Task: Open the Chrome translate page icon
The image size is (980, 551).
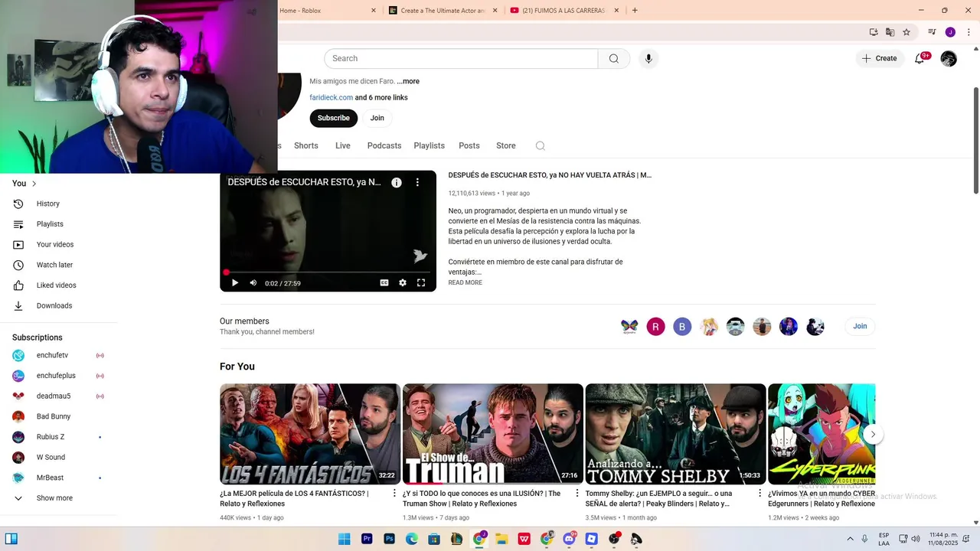Action: click(x=890, y=32)
